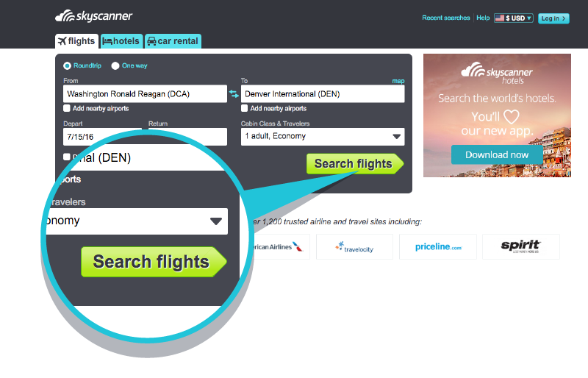588x378 pixels.
Task: Click the Skyscanner logo in header
Action: click(x=94, y=16)
